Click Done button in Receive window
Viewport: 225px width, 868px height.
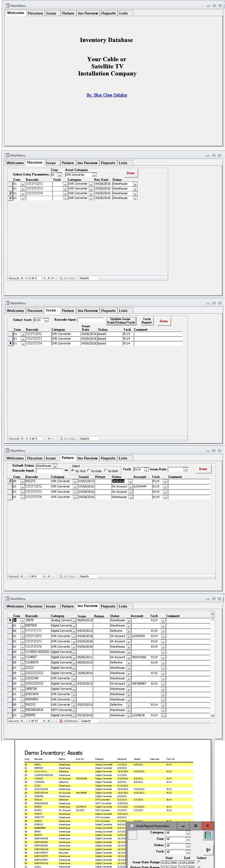tap(131, 173)
